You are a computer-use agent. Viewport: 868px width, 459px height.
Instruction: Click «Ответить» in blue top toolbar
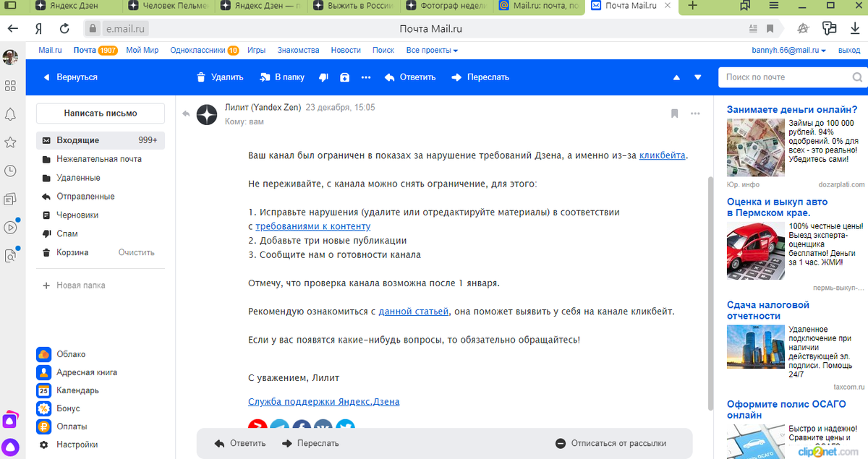coord(410,77)
